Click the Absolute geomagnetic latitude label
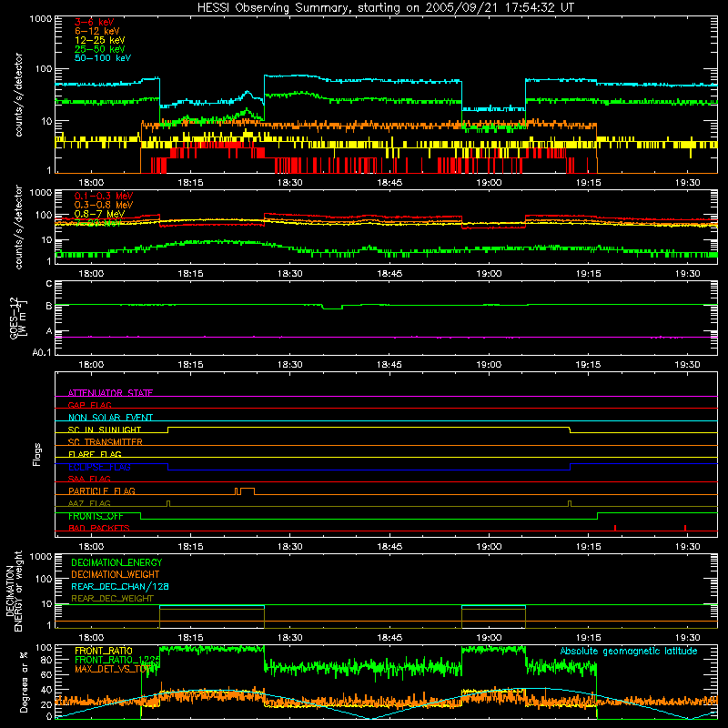 tap(629, 651)
